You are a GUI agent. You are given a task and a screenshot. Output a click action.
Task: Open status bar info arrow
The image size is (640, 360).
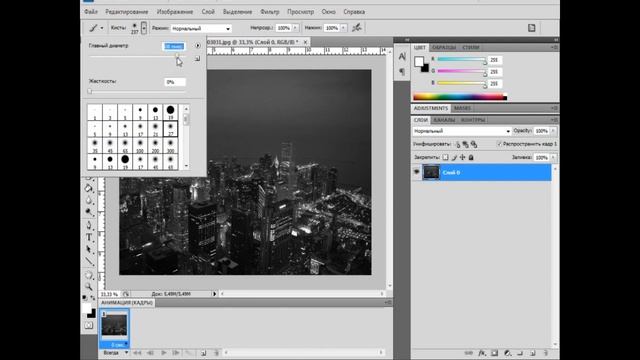(214, 293)
